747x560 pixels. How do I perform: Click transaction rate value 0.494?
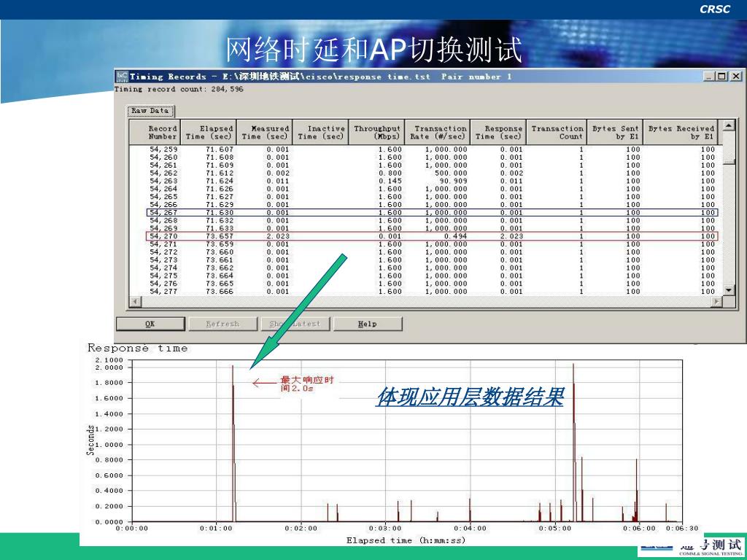[455, 236]
